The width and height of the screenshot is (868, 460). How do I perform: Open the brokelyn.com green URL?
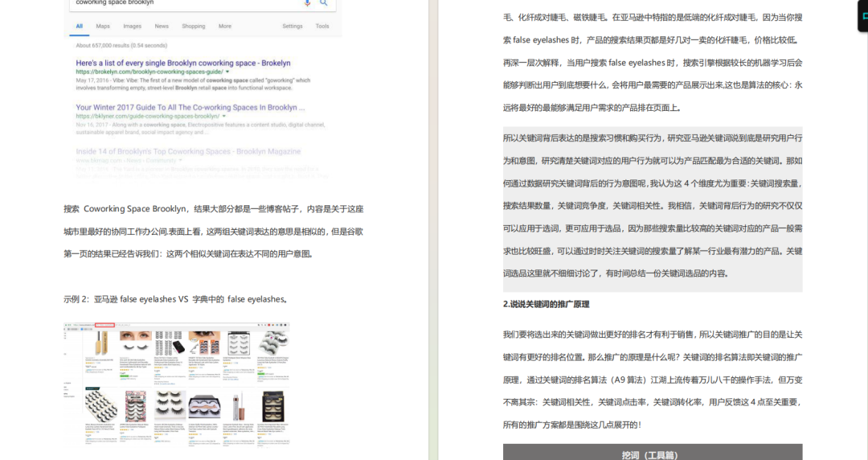point(149,72)
